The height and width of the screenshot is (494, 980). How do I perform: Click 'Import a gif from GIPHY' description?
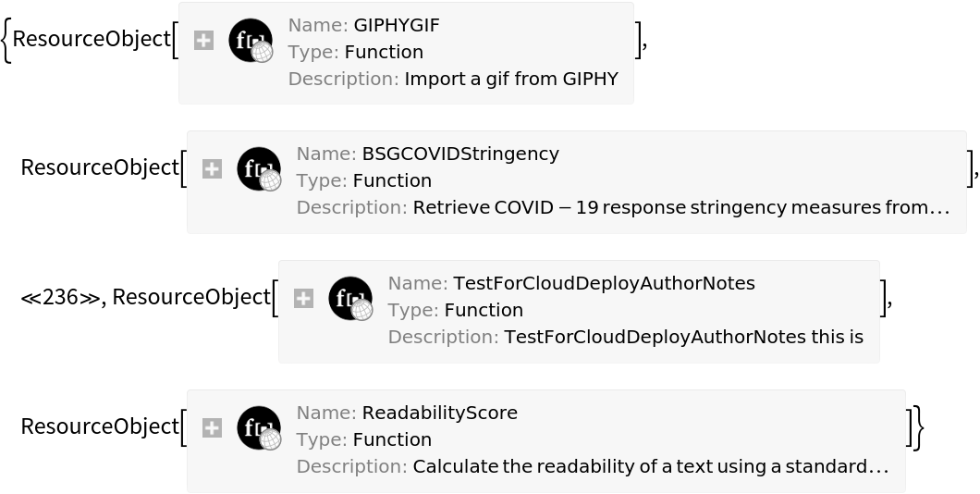511,79
